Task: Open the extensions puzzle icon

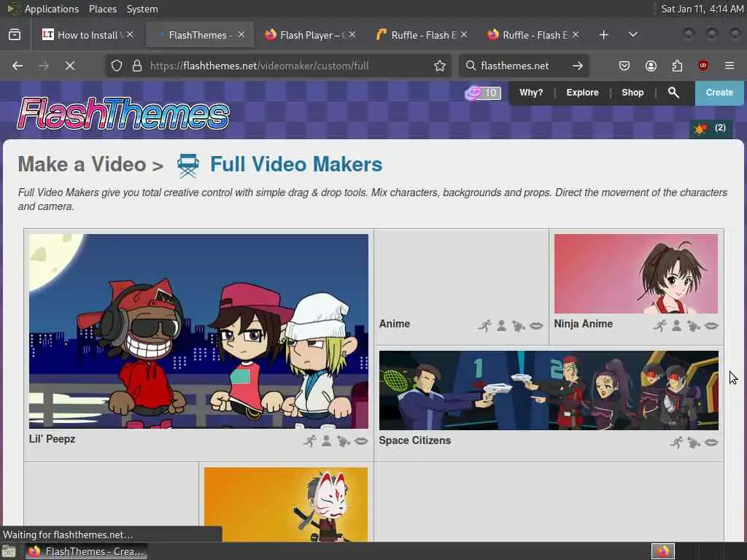Action: tap(677, 66)
